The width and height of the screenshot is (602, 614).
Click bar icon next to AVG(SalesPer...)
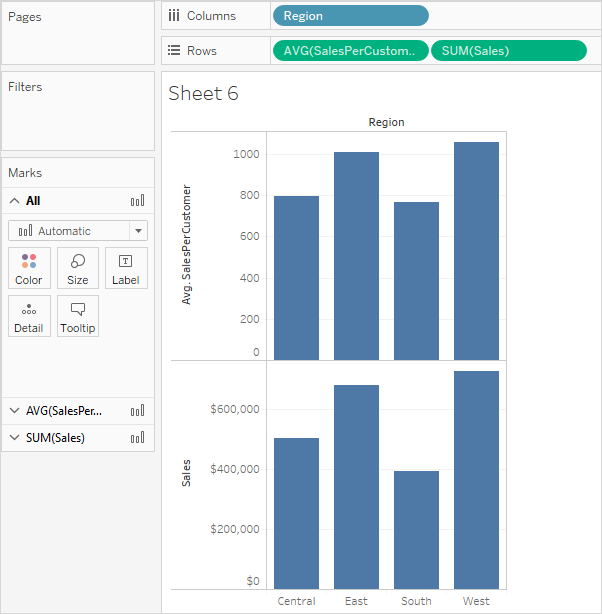point(138,410)
